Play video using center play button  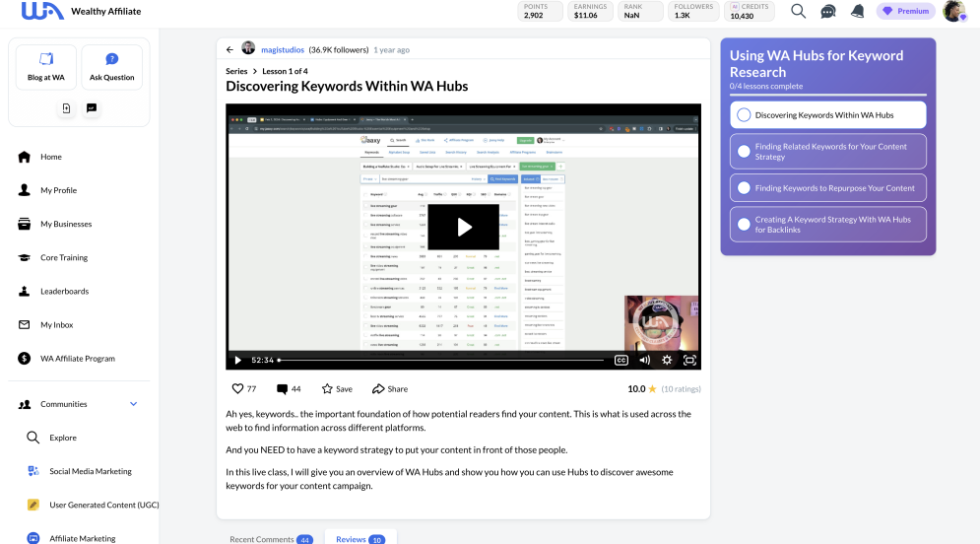point(463,227)
